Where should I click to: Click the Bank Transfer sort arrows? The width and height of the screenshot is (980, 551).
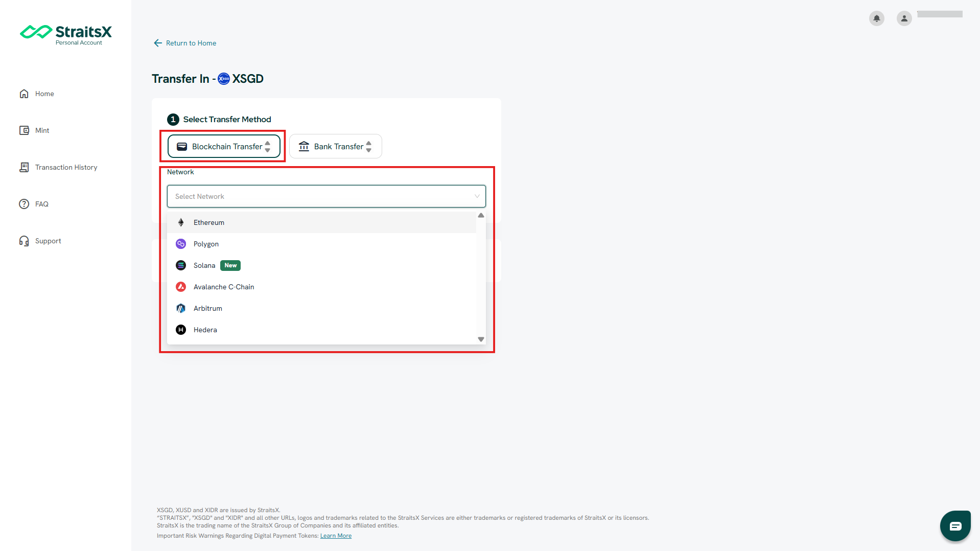369,147
